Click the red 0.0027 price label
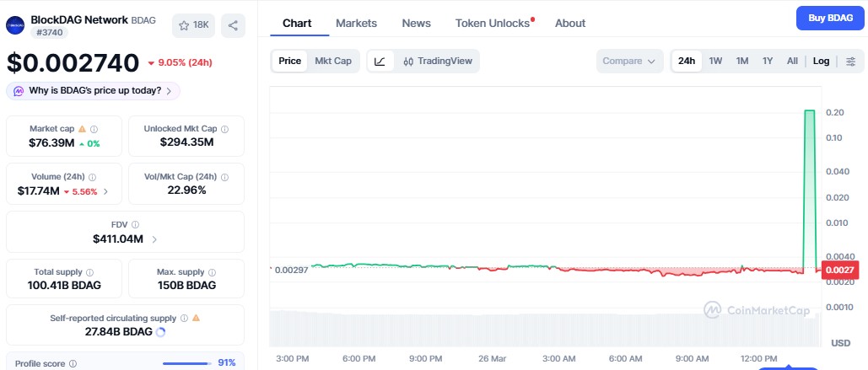This screenshot has height=370, width=868. pyautogui.click(x=840, y=270)
